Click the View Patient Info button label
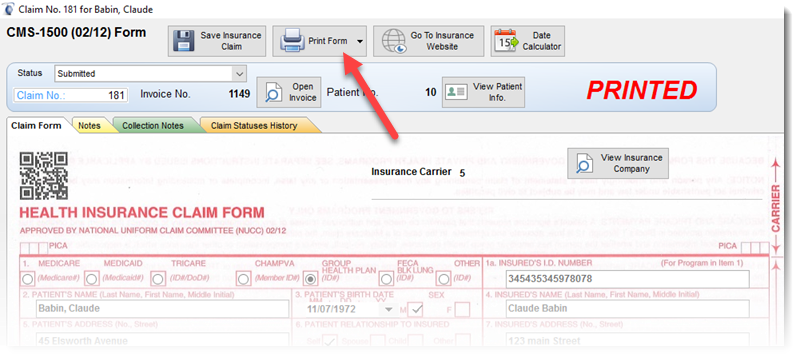 [497, 92]
